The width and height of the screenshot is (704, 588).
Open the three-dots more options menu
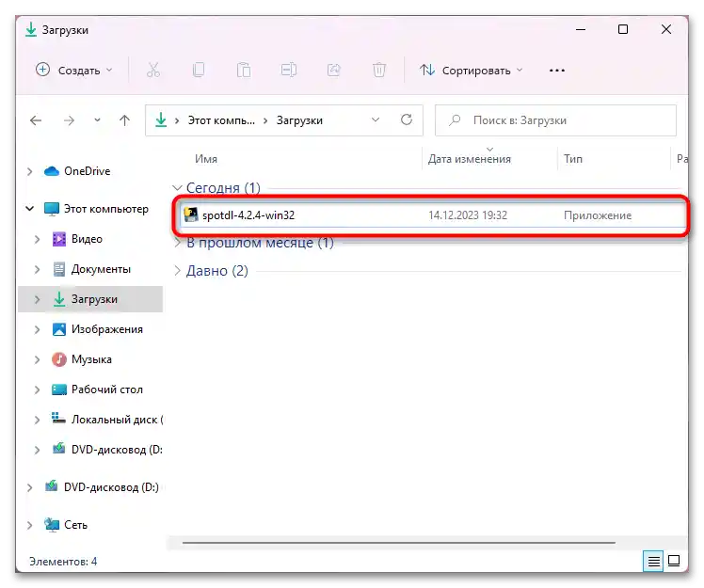(x=557, y=71)
